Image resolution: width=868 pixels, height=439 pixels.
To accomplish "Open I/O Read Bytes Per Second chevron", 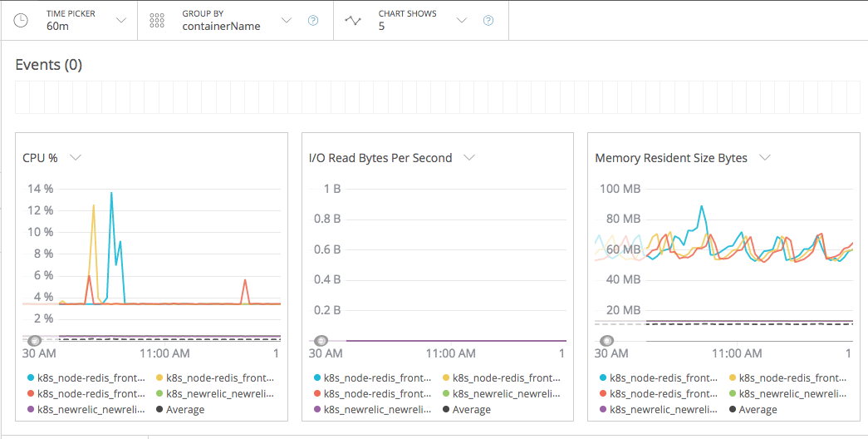I will click(x=468, y=157).
